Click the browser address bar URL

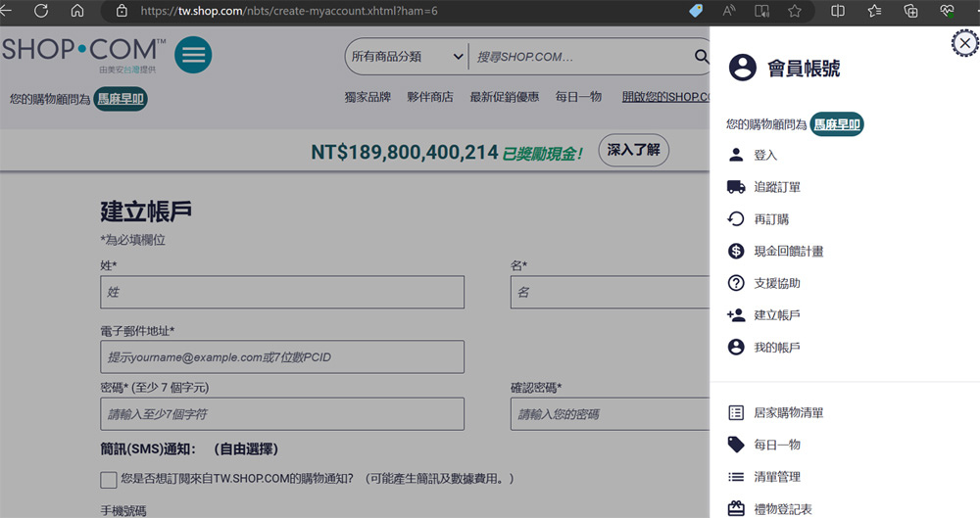point(289,11)
